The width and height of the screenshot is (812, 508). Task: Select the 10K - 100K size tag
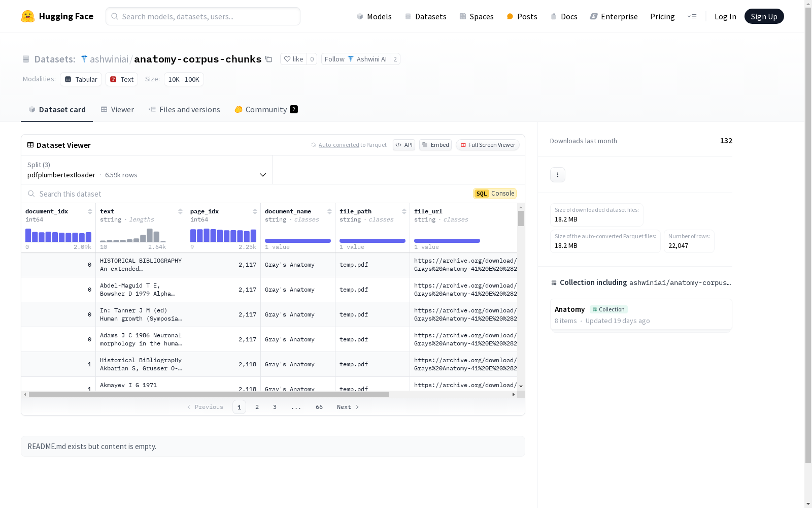(184, 79)
